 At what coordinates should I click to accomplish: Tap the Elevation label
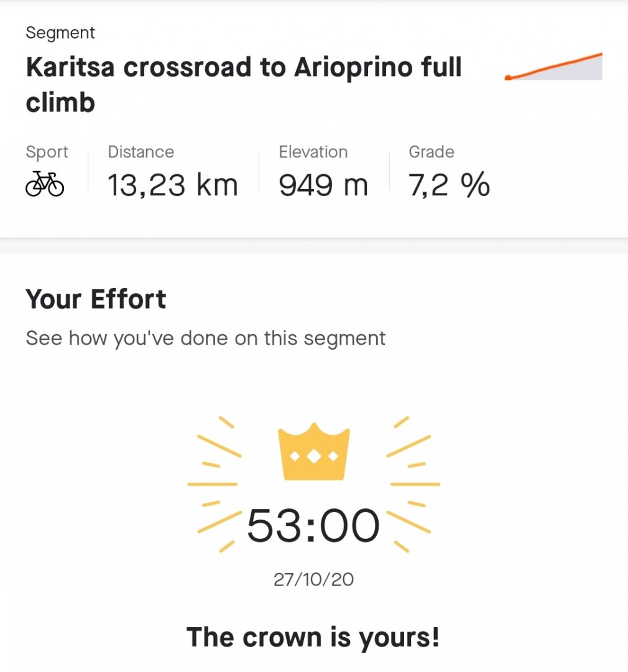point(313,152)
